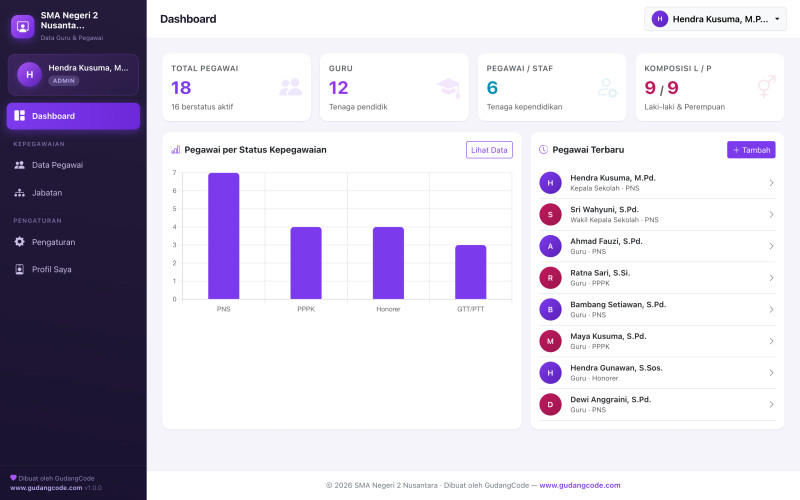
Task: Click the Pegawai / Staf value 6
Action: coord(492,88)
